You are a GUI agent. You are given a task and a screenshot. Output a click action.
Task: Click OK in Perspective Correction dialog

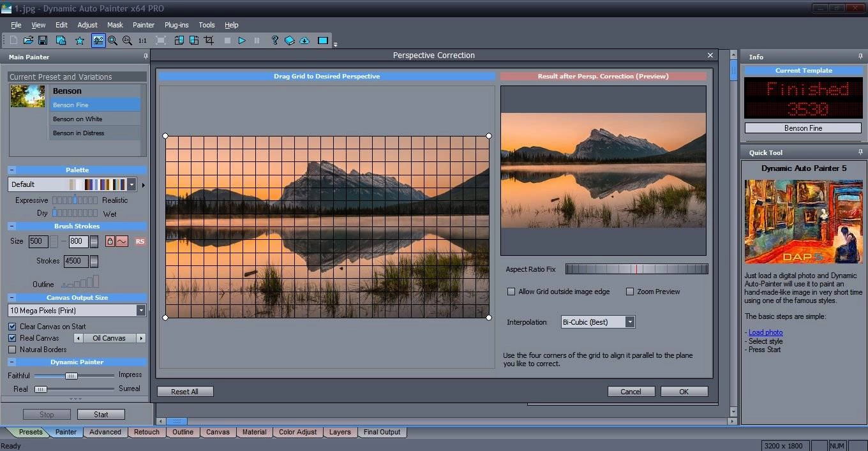click(x=684, y=392)
